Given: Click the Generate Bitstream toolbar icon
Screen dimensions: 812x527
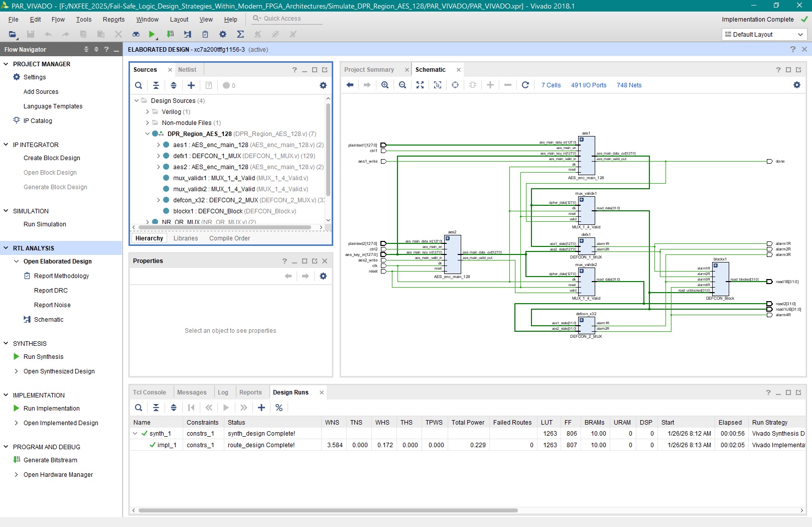Looking at the screenshot, I should pos(170,34).
